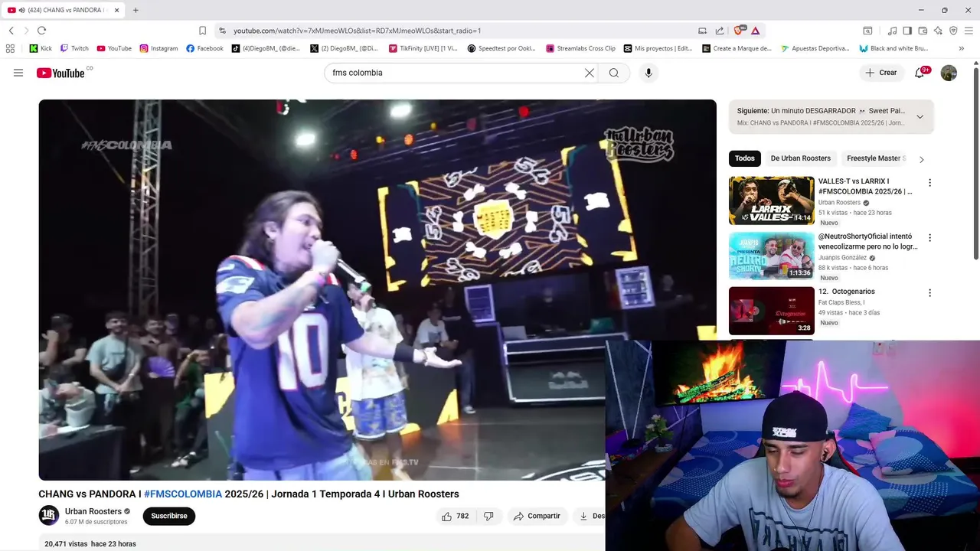Open the apps grid in bookmarks bar

[x=10, y=48]
